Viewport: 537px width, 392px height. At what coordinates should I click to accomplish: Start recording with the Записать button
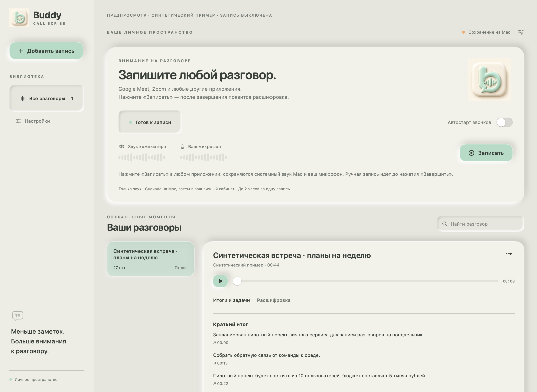pyautogui.click(x=486, y=153)
